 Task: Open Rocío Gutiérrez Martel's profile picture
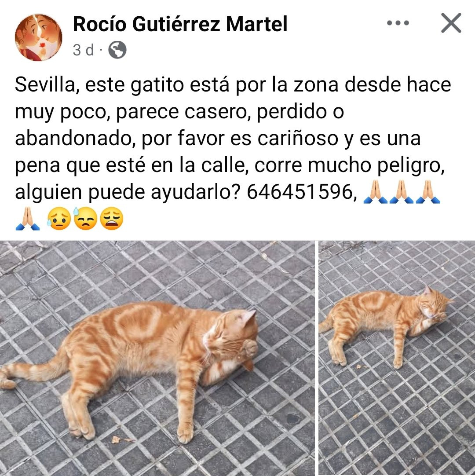39,37
